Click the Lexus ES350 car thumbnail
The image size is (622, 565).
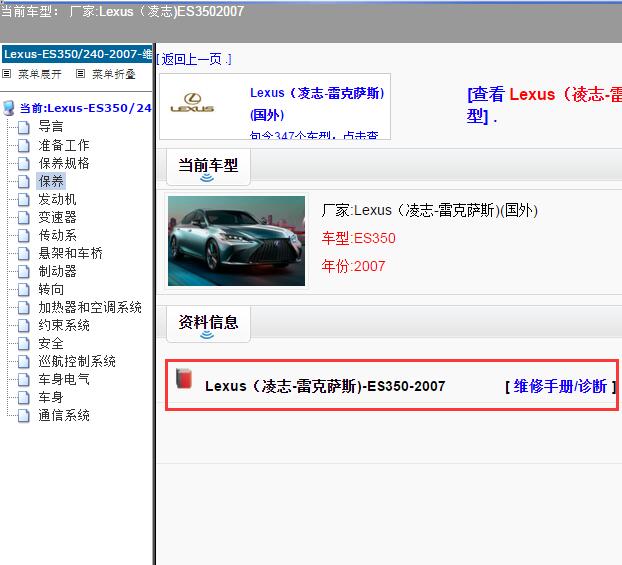tap(236, 240)
